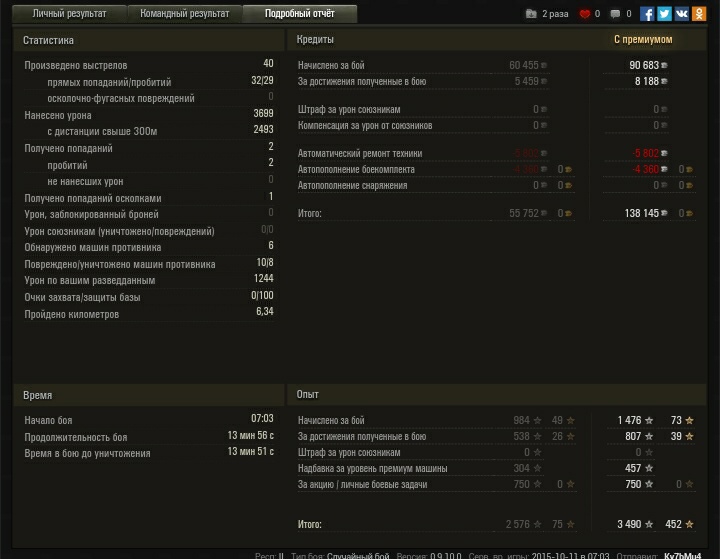Open comments via the speech bubble icon
The image size is (720, 559).
615,14
